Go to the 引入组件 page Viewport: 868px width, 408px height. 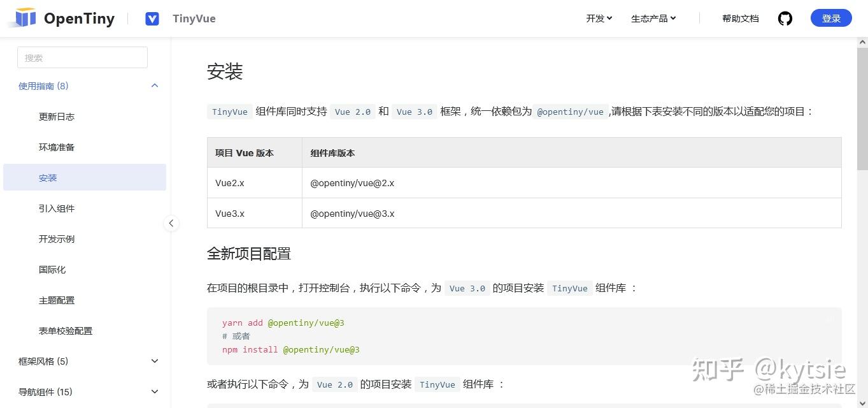[57, 208]
